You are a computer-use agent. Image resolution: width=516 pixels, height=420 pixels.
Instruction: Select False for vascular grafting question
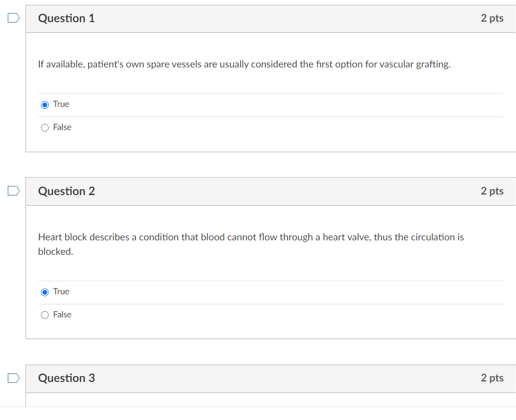pos(45,128)
